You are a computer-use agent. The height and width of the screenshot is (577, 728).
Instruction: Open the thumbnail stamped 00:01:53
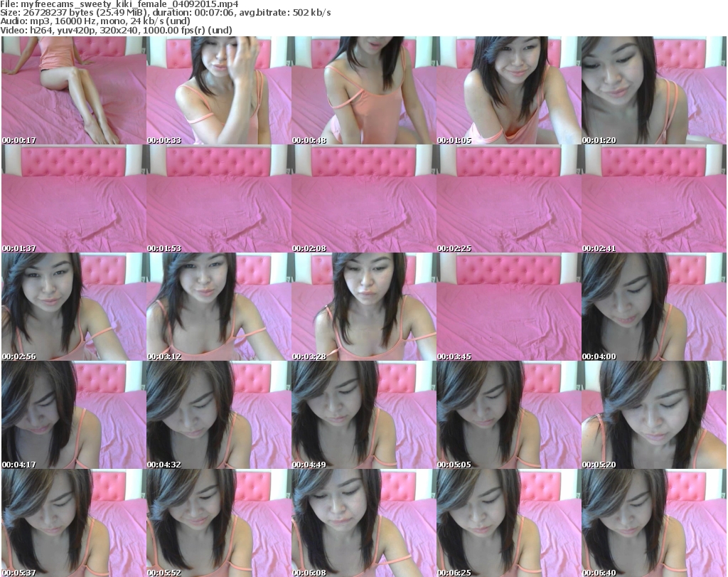pyautogui.click(x=219, y=198)
